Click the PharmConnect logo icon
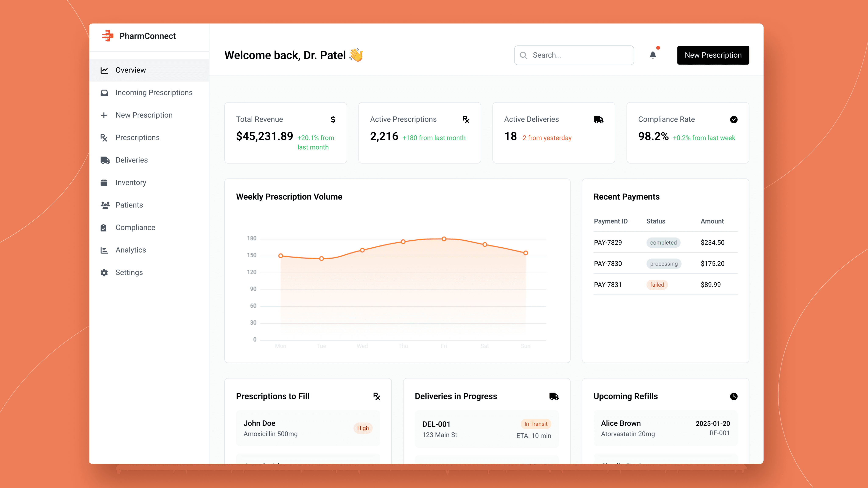The image size is (868, 488). tap(108, 36)
